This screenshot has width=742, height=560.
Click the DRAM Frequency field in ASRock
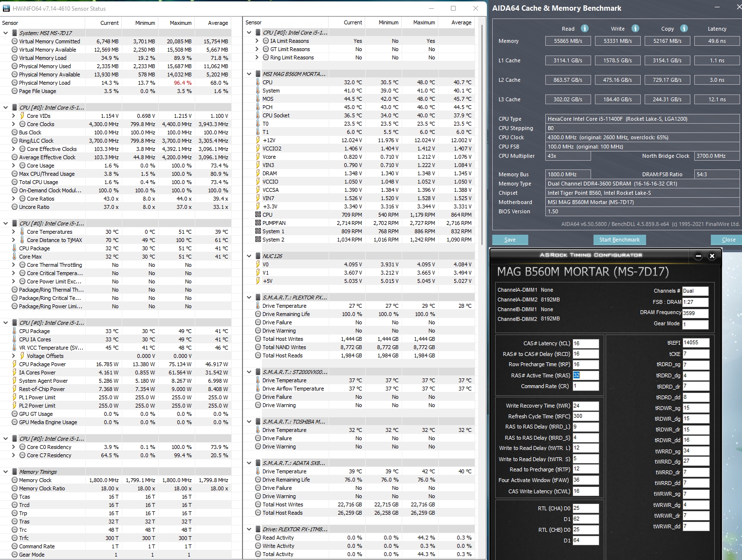[x=695, y=313]
